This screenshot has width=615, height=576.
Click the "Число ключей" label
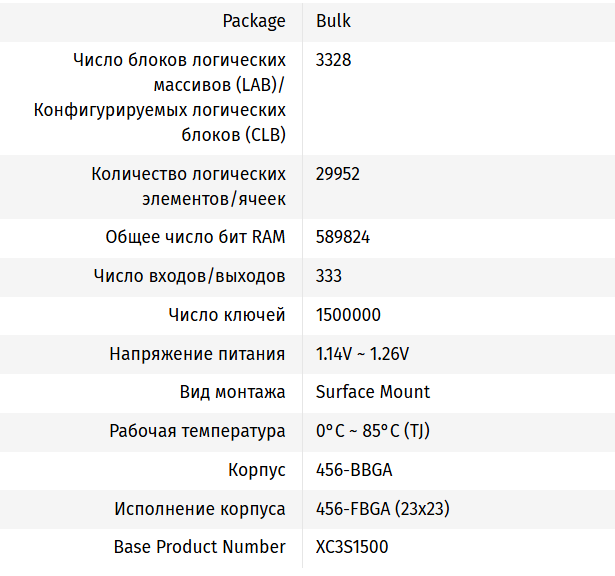click(227, 315)
